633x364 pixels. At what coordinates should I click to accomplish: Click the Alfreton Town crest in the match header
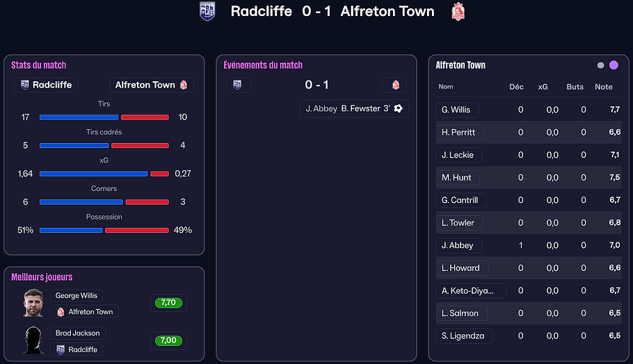pyautogui.click(x=458, y=11)
